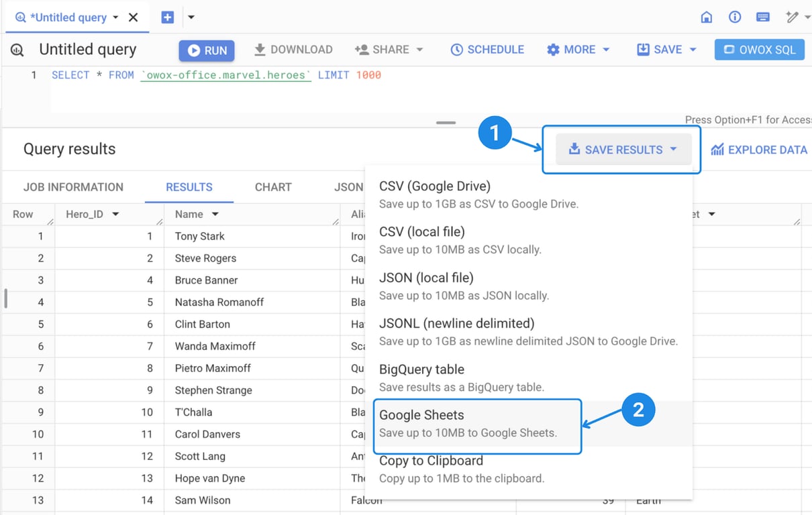Click the Hope van Dyne cell
The image size is (812, 515).
(252, 478)
